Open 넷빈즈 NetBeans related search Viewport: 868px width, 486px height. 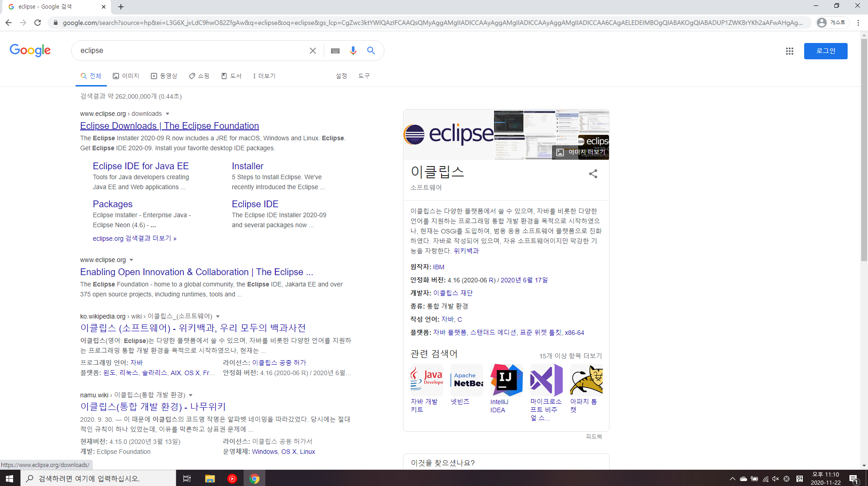coord(466,385)
